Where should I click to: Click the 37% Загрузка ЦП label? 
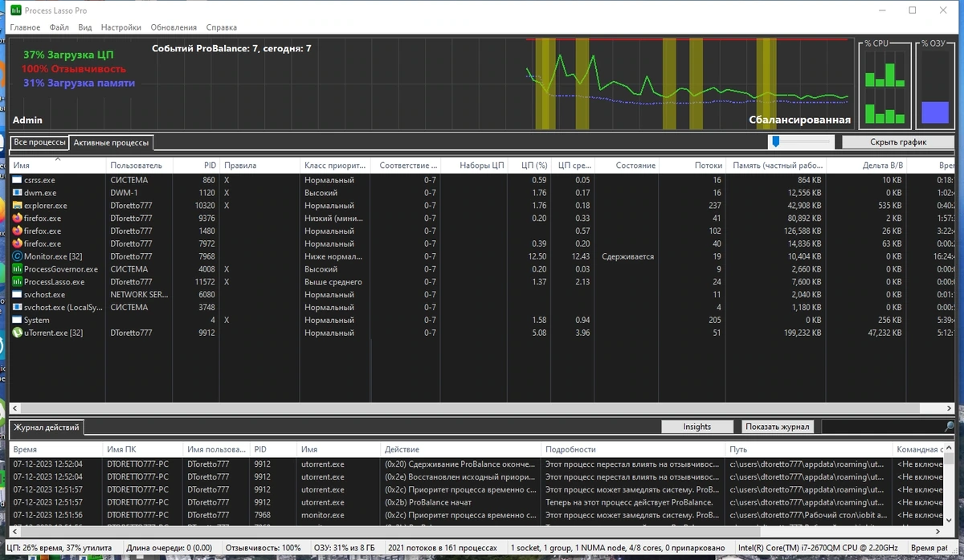[x=68, y=55]
